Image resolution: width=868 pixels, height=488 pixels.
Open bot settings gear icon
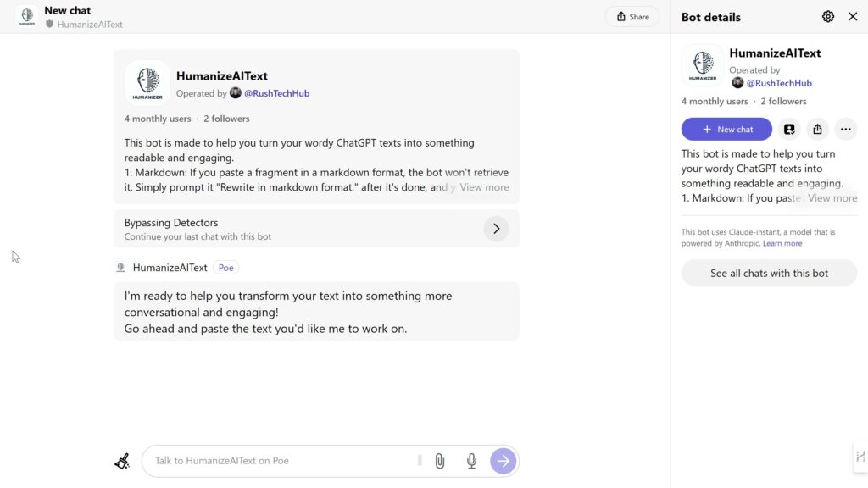pyautogui.click(x=827, y=17)
